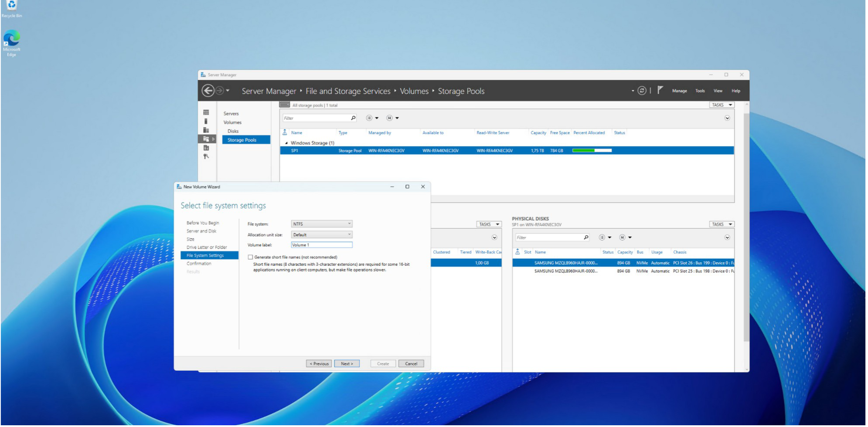The width and height of the screenshot is (868, 427).
Task: Select the Local Server sidebar icon
Action: point(206,122)
